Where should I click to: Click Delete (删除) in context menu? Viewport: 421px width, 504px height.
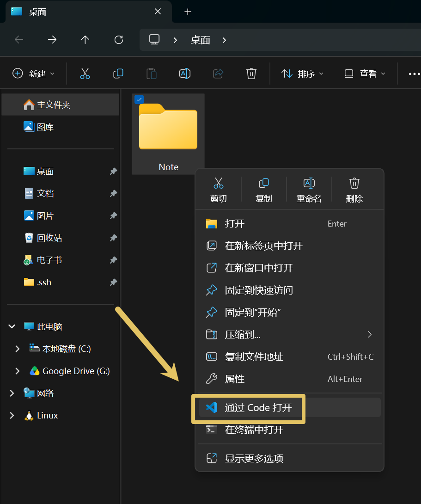(354, 190)
